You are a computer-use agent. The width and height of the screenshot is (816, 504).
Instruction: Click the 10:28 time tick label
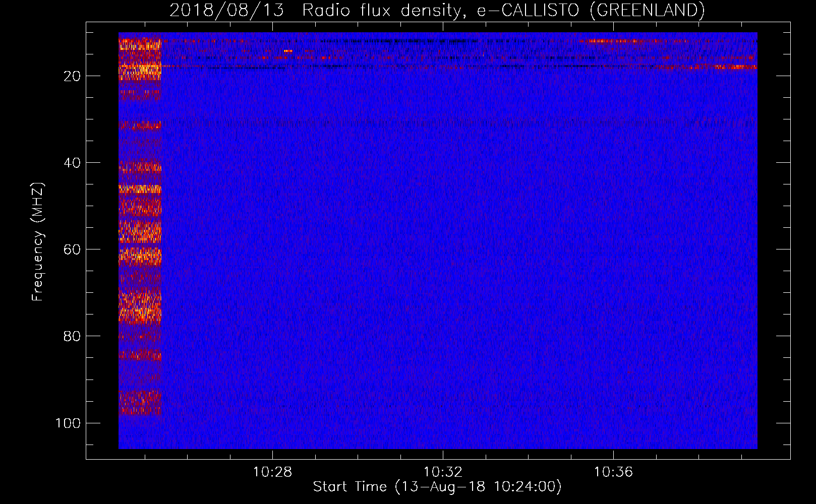(x=272, y=472)
